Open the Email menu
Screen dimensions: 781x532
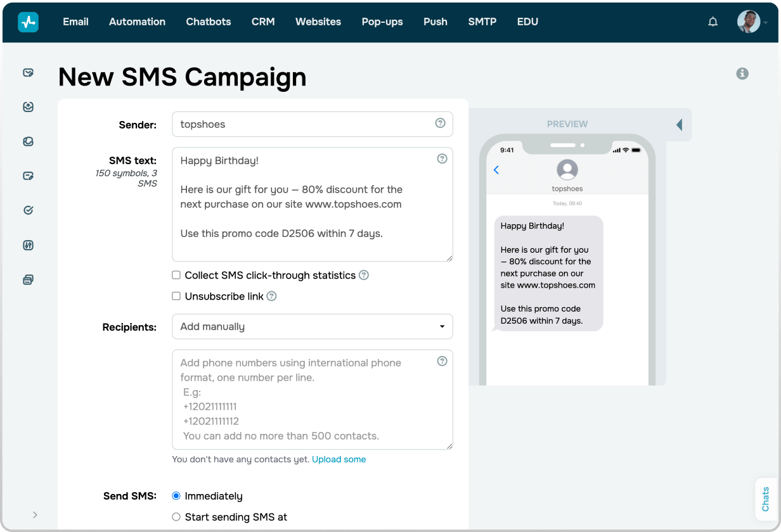tap(75, 22)
